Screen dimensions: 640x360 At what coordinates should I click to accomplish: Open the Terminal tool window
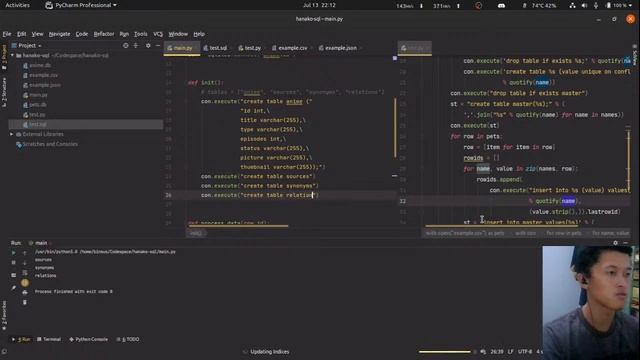click(x=49, y=339)
